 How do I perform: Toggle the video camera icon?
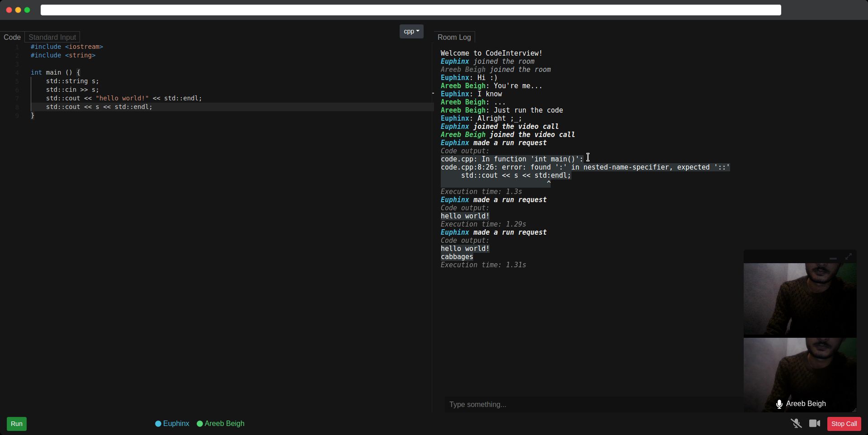pyautogui.click(x=815, y=424)
